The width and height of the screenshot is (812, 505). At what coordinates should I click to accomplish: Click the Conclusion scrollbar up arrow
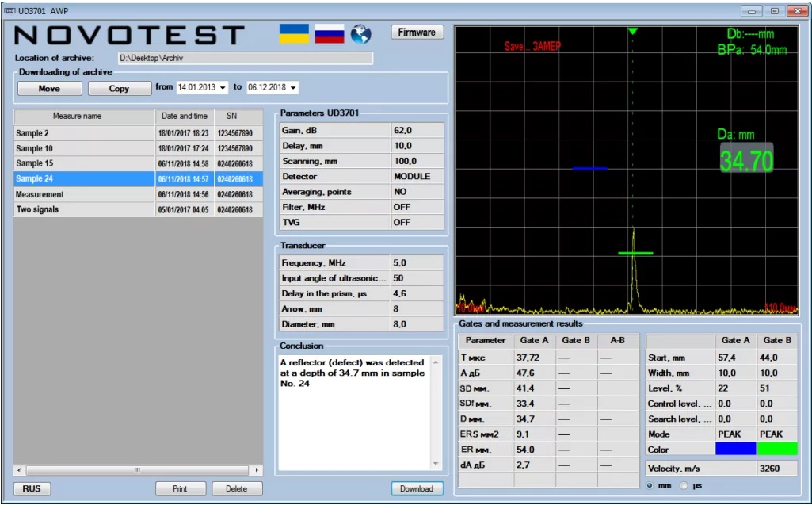point(436,362)
